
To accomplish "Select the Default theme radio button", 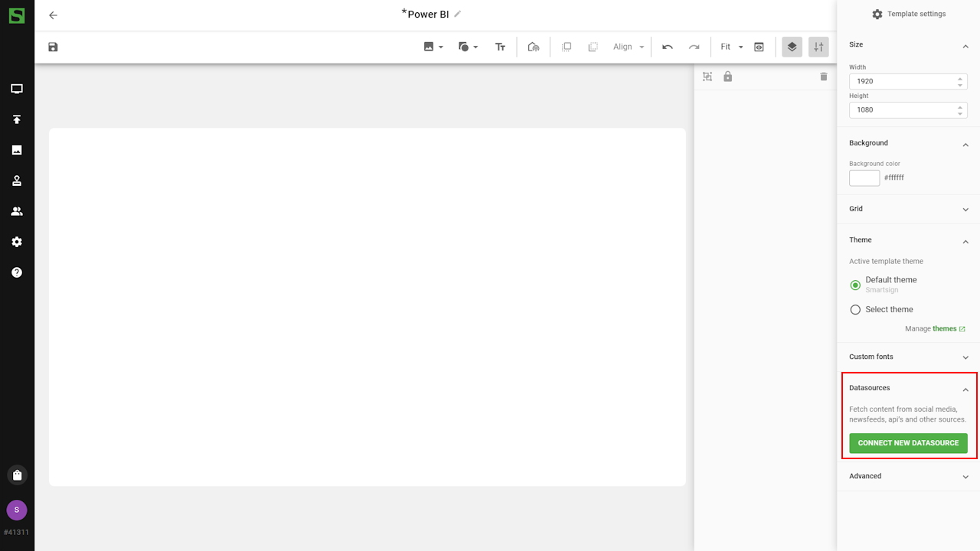I will tap(855, 285).
